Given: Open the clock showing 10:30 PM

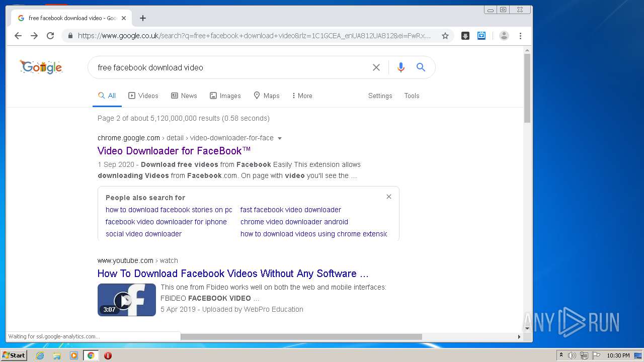Looking at the screenshot, I should 618,355.
